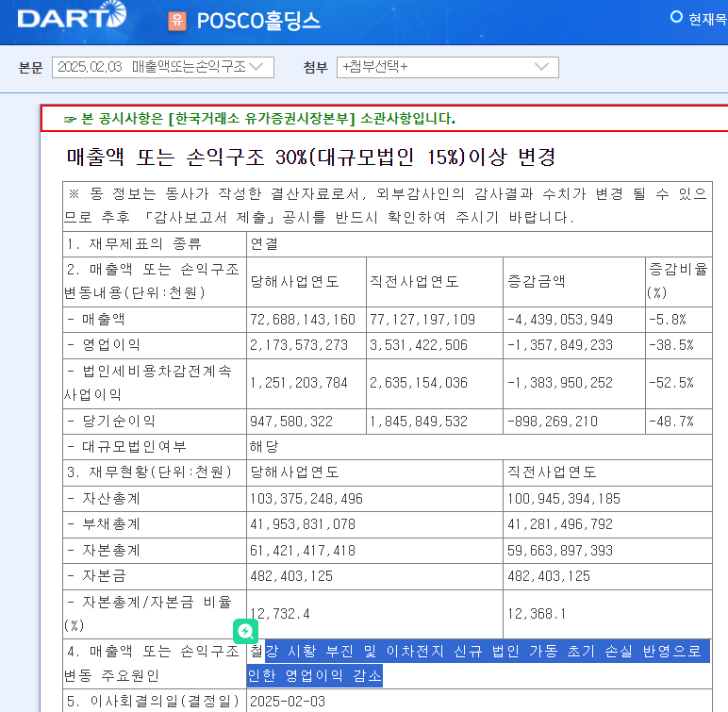This screenshot has width=728, height=712.
Task: Click the ratio value 12,368.1
Action: click(537, 614)
